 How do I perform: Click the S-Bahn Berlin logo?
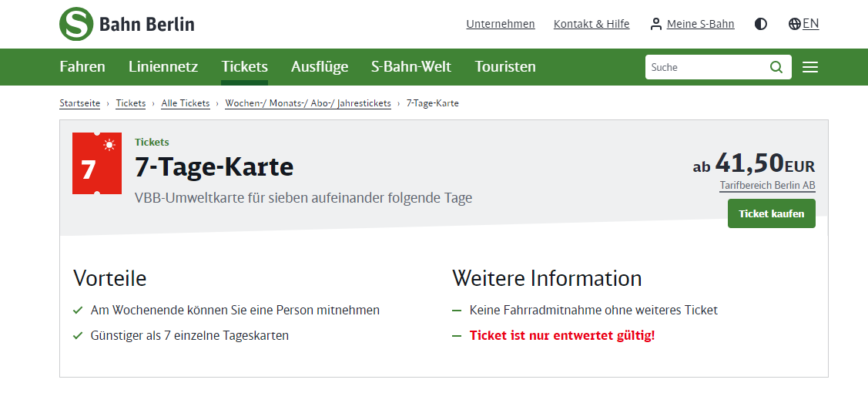127,24
